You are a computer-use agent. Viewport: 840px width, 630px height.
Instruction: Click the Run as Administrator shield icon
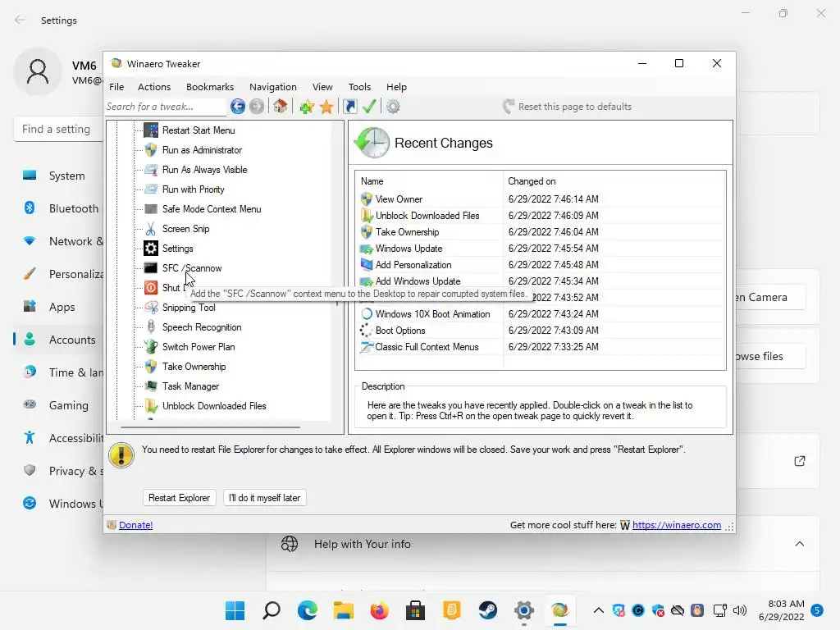(151, 150)
